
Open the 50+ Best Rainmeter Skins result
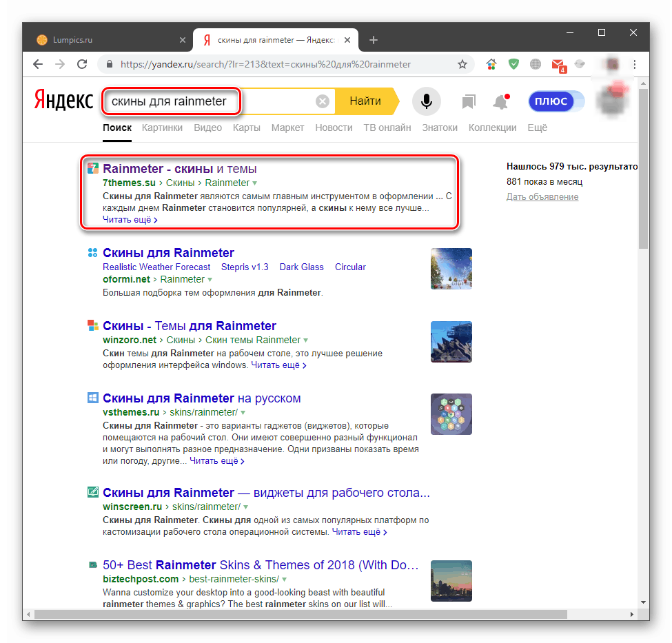pos(261,565)
